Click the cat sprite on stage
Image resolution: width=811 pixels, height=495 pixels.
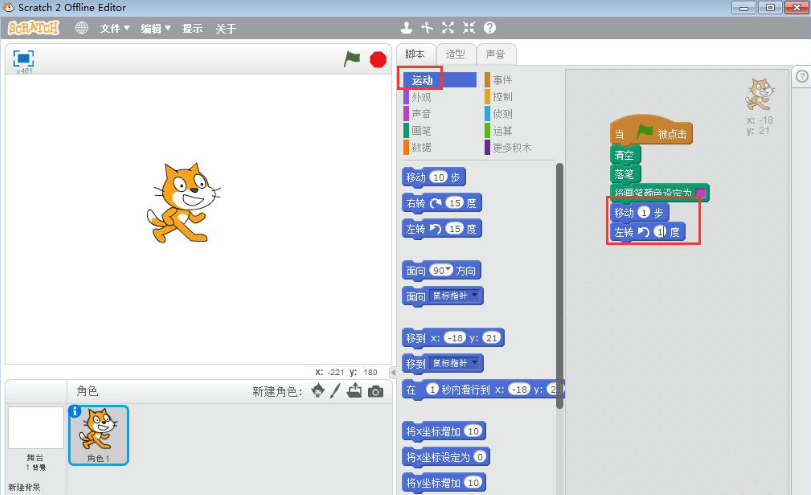coord(183,203)
